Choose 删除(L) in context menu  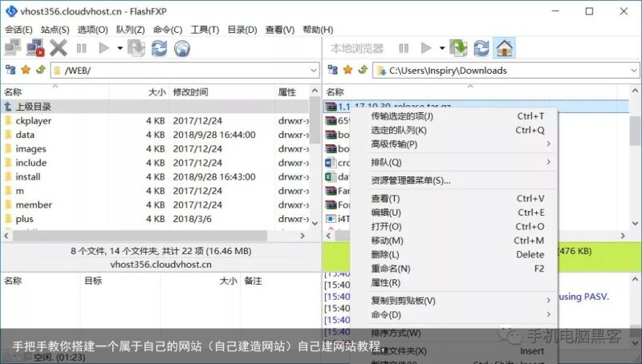[x=453, y=254]
